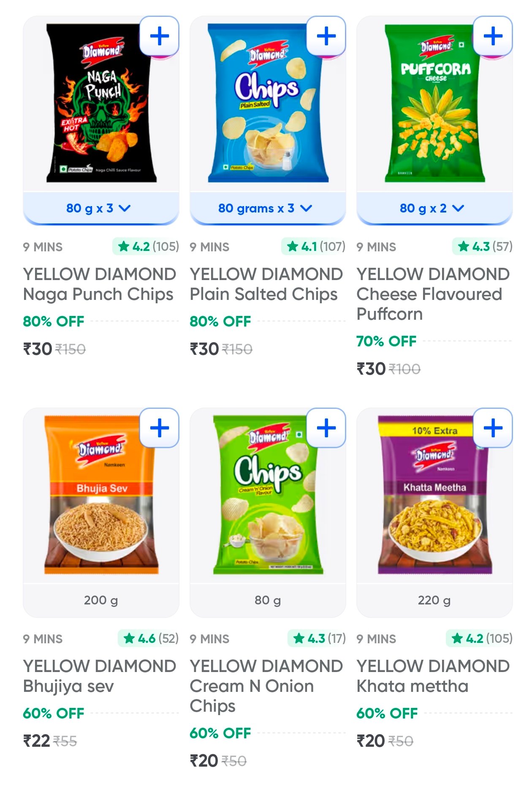
Task: View Khatta Meetha pack image
Action: (434, 495)
